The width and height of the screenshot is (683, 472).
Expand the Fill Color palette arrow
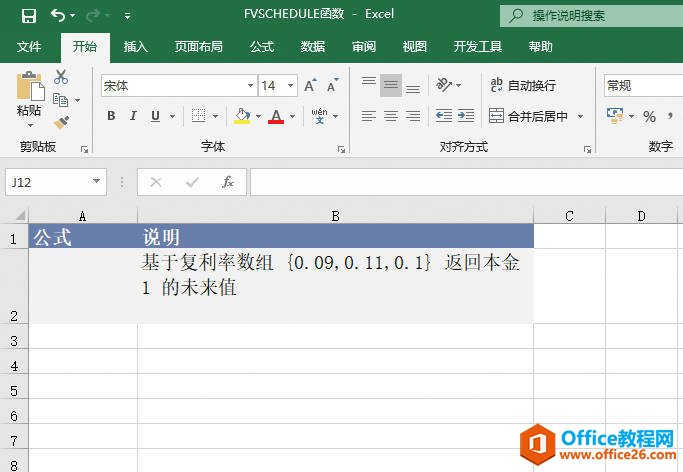click(258, 116)
